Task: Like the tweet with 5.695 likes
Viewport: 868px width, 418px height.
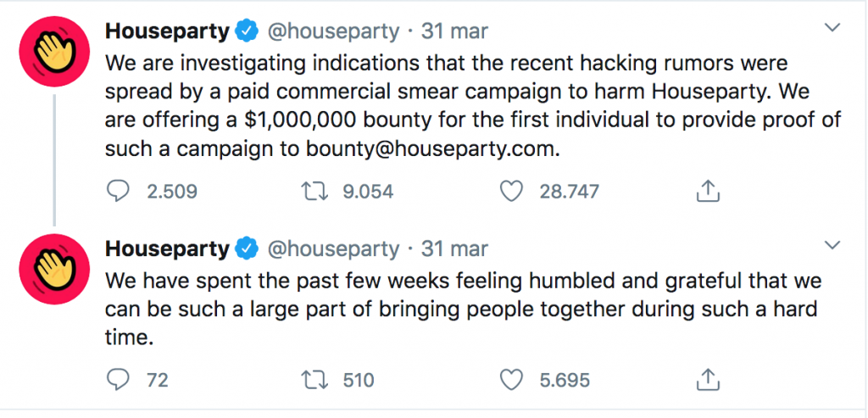Action: coord(510,379)
